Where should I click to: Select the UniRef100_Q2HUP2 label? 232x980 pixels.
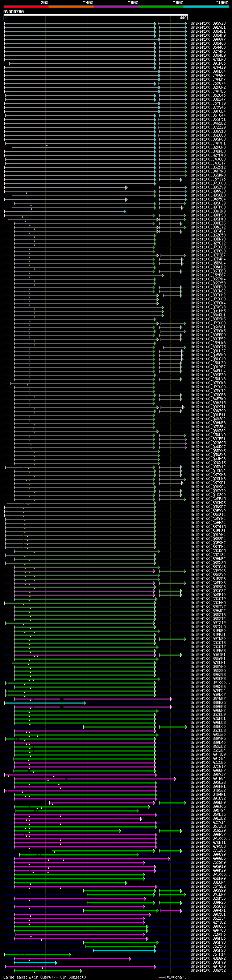coord(208,88)
